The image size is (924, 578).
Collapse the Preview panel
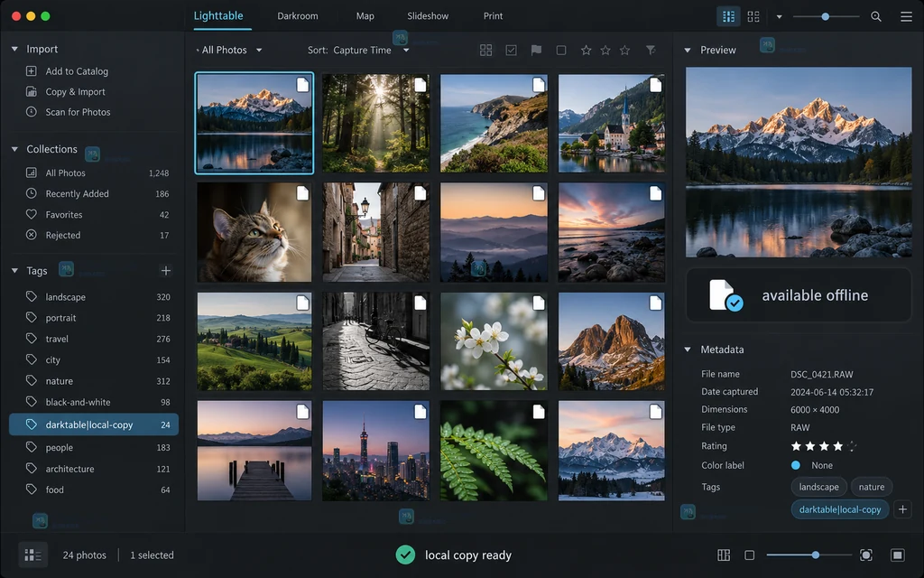[x=687, y=51]
